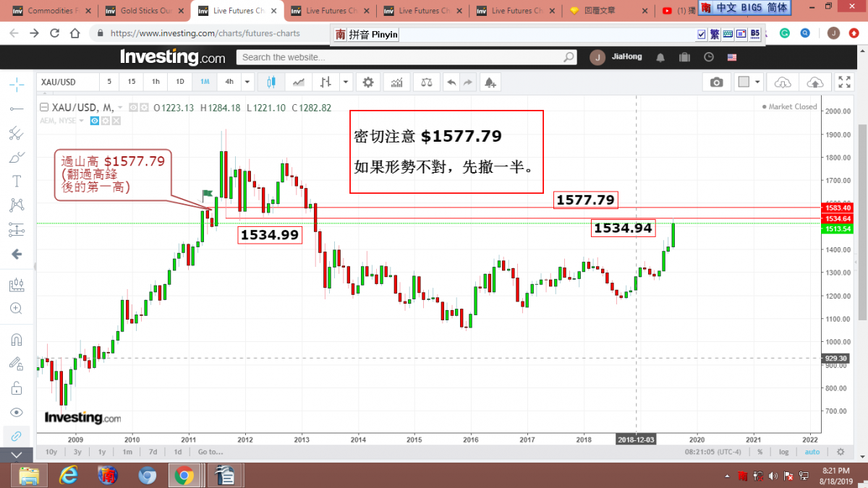
Task: Select the 1h interval
Action: point(156,82)
